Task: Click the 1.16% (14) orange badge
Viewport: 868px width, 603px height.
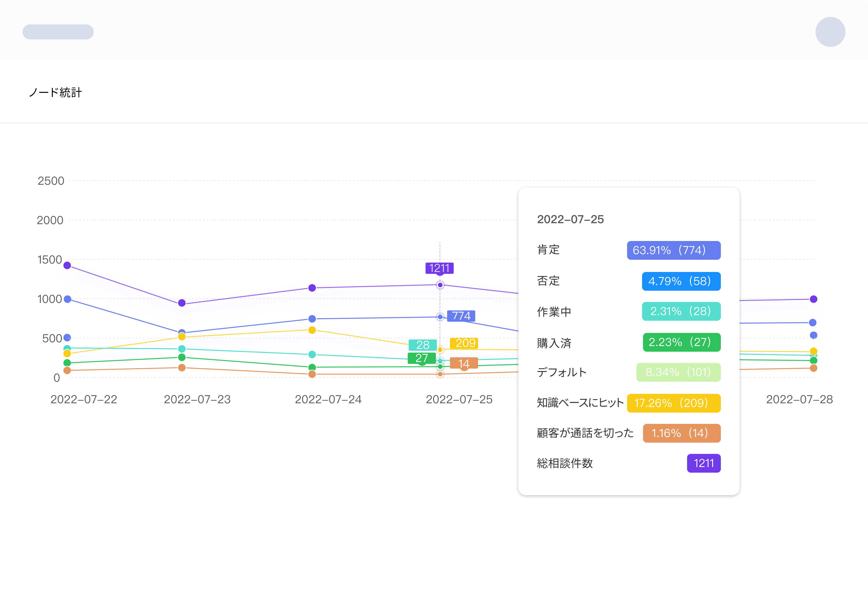Action: coord(681,433)
